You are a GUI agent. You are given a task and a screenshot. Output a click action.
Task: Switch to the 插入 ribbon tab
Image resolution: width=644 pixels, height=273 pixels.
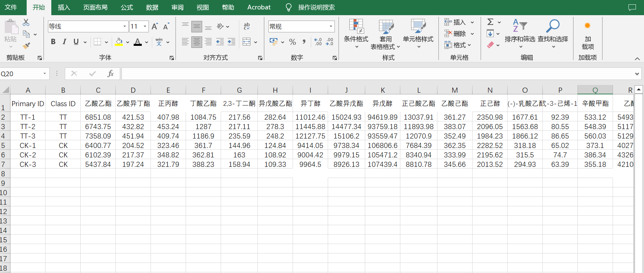(x=64, y=7)
